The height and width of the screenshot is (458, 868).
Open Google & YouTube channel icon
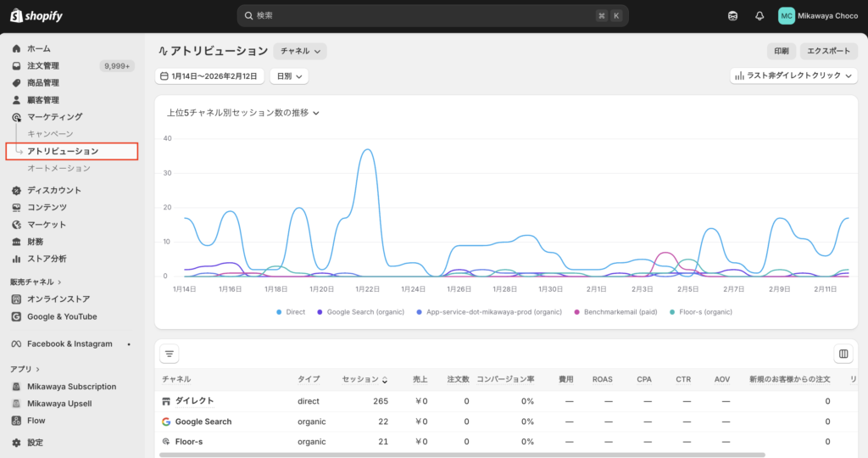coord(17,316)
